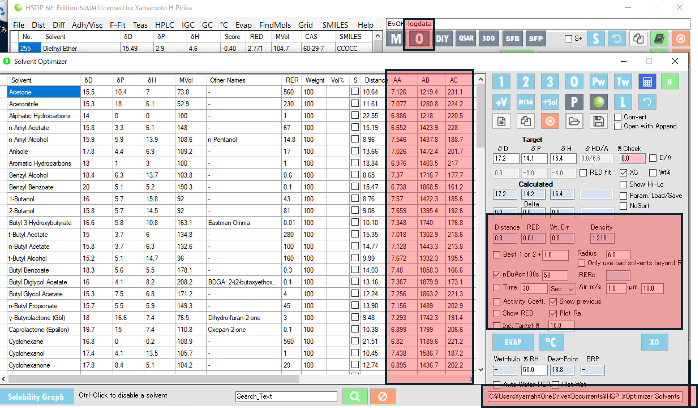698x408 pixels.
Task: Select the Pw button in optimizer toolbar
Action: click(x=598, y=81)
